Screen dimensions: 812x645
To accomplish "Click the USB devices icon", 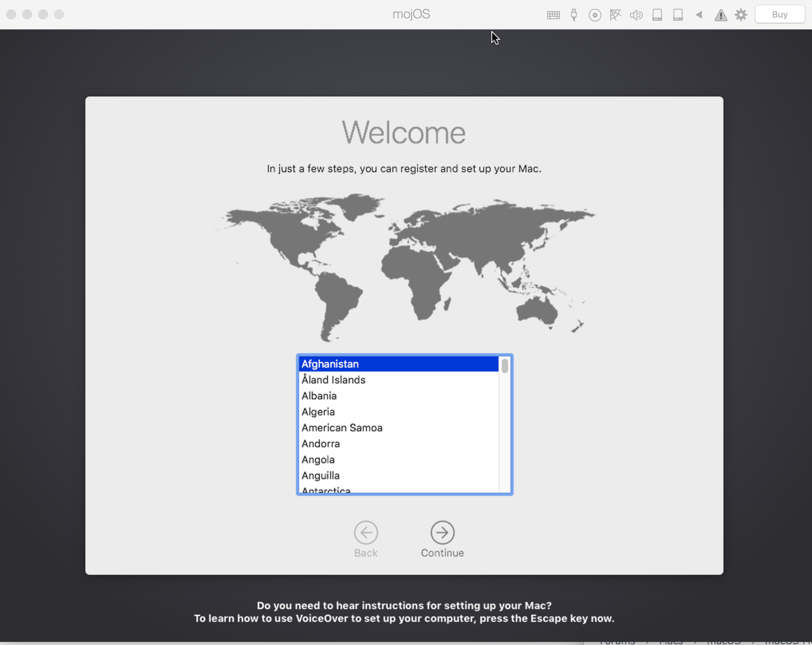I will 574,15.
